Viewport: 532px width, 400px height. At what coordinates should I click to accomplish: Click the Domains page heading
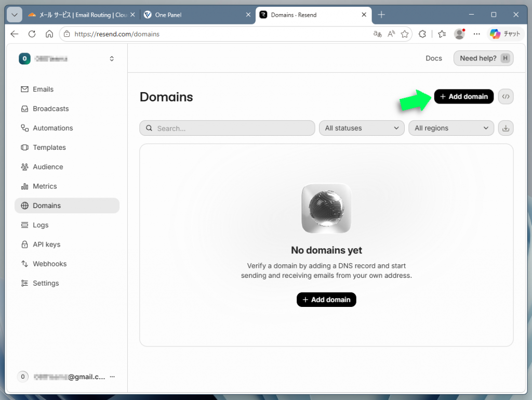click(x=166, y=97)
